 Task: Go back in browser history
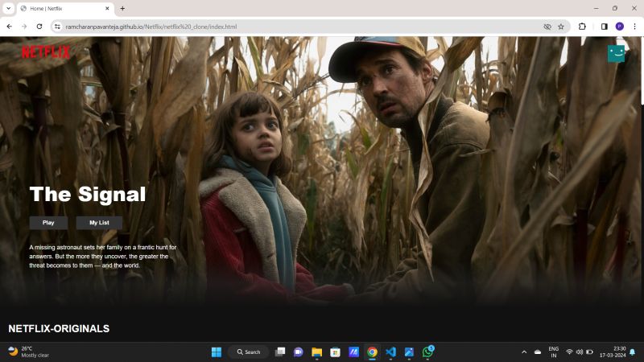tap(10, 27)
